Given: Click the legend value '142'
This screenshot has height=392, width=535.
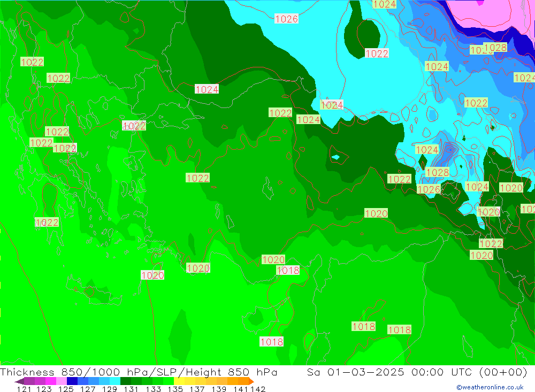Looking at the screenshot, I should pos(258,389).
